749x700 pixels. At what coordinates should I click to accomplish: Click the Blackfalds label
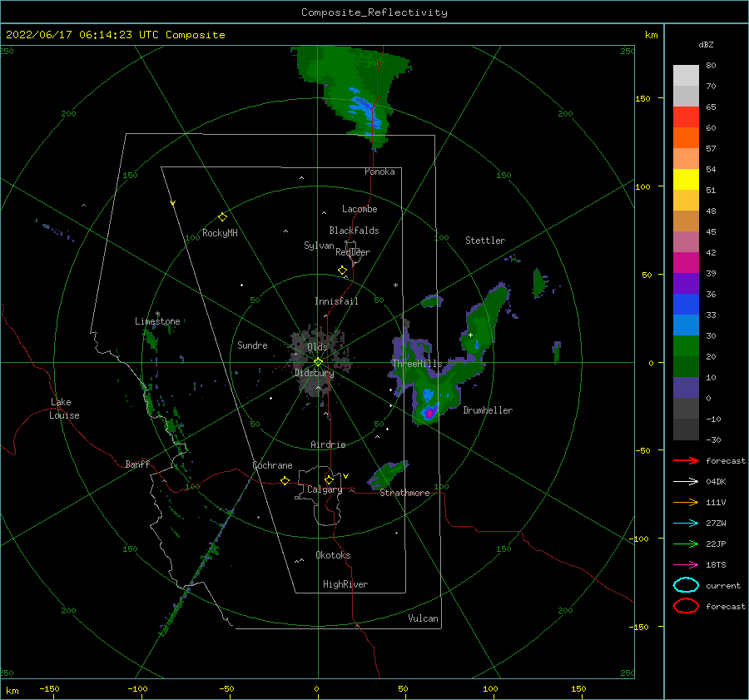click(x=354, y=231)
